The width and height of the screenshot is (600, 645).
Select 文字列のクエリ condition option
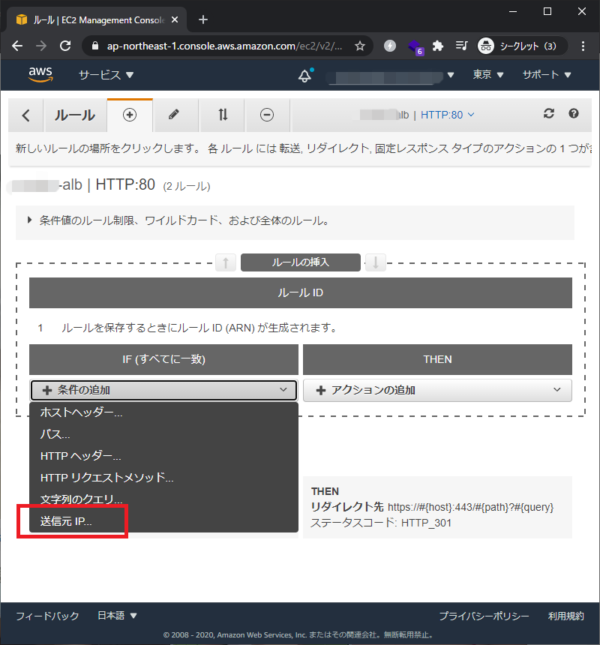click(x=164, y=499)
